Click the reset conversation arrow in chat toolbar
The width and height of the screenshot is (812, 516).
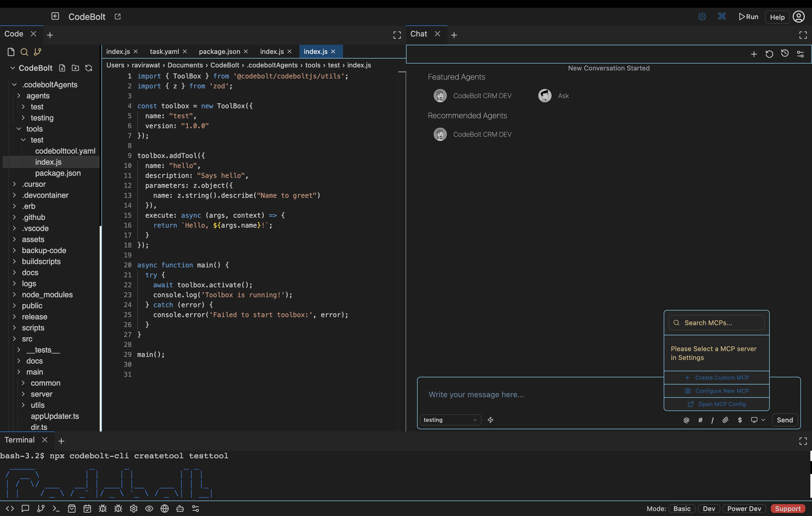coord(769,54)
